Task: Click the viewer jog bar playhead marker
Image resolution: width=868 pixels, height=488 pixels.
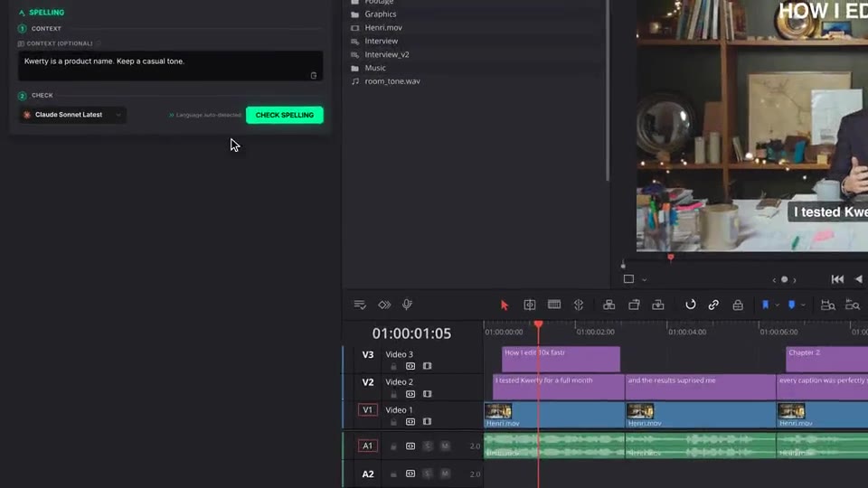Action: click(x=671, y=258)
